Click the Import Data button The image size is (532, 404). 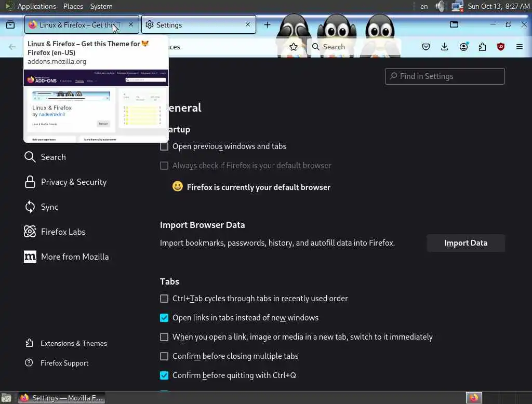[466, 243]
